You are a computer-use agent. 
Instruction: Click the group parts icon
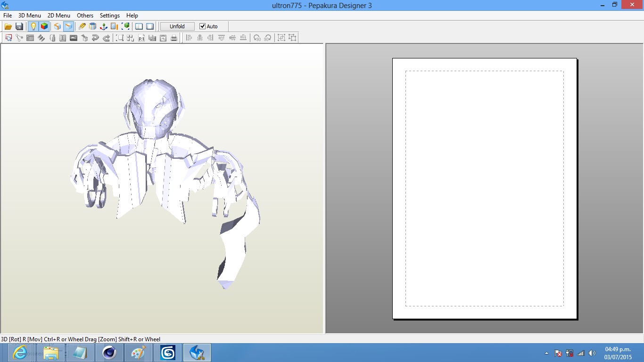pos(281,38)
